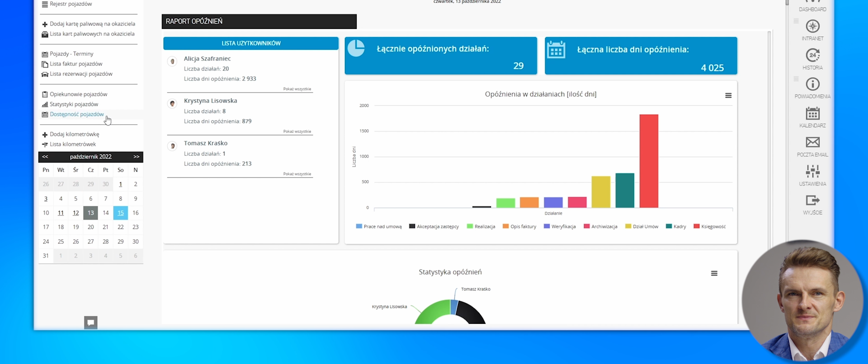Open the Intranet compass icon
The image size is (868, 364).
point(812,27)
